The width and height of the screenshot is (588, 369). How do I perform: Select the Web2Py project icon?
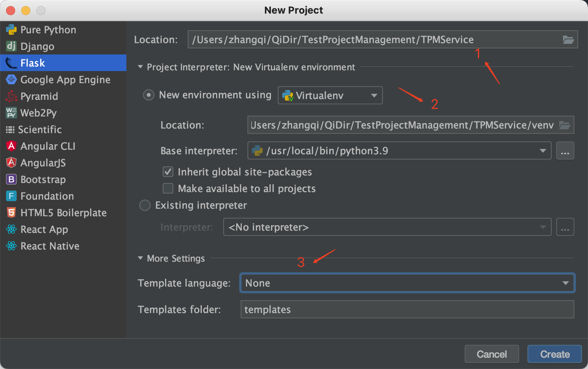point(11,113)
